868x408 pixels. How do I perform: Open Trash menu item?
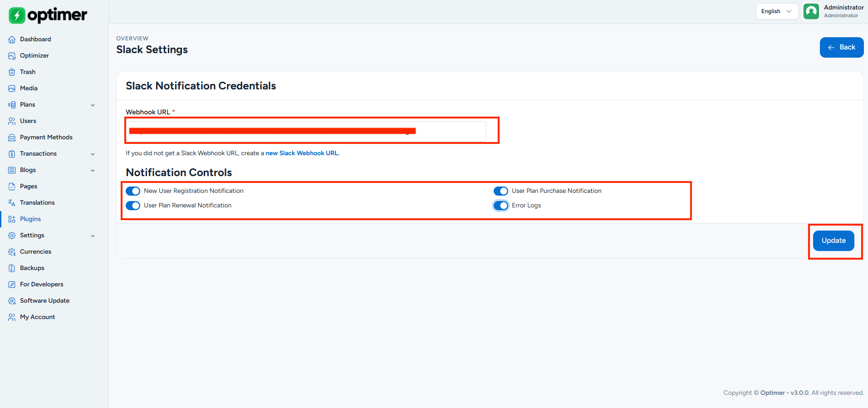click(28, 72)
